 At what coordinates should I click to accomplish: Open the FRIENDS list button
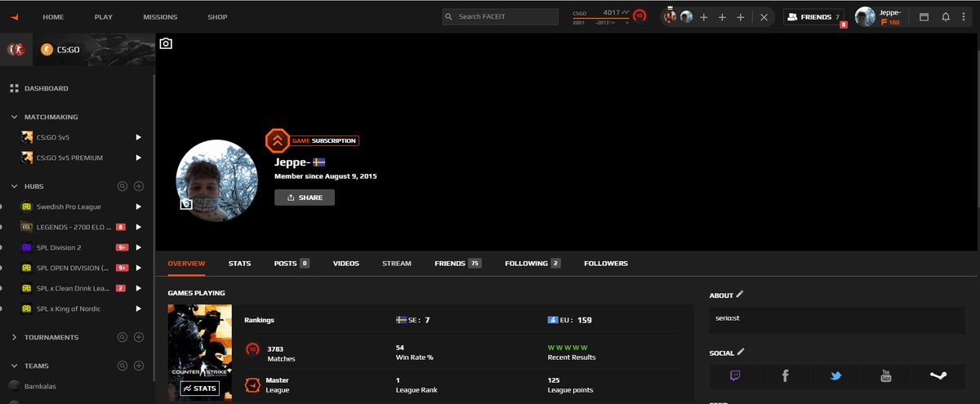coord(813,16)
